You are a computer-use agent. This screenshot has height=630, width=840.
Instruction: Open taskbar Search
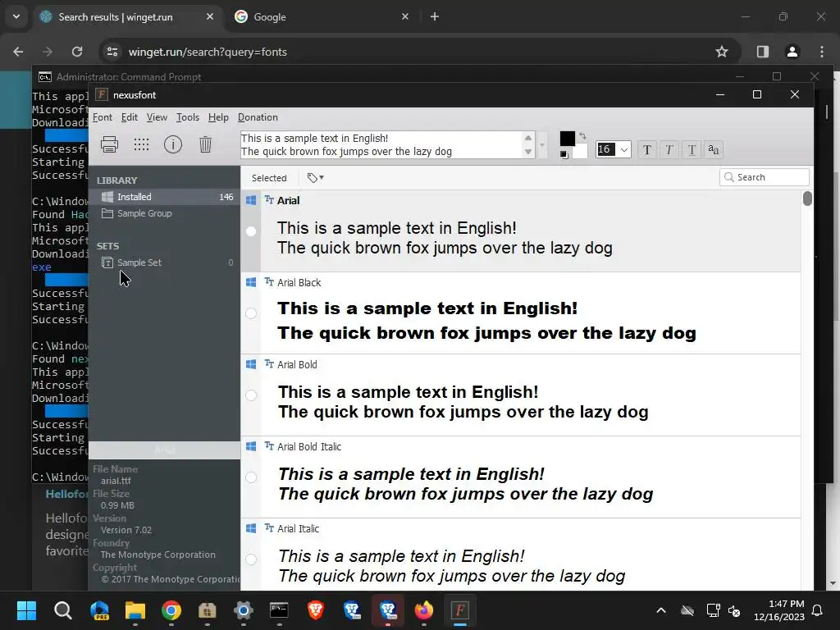62,610
